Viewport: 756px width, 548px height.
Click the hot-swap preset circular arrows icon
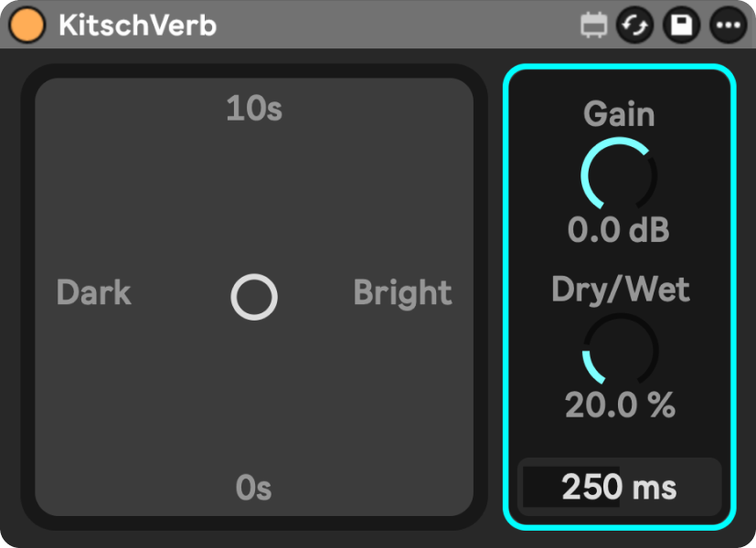[x=634, y=25]
